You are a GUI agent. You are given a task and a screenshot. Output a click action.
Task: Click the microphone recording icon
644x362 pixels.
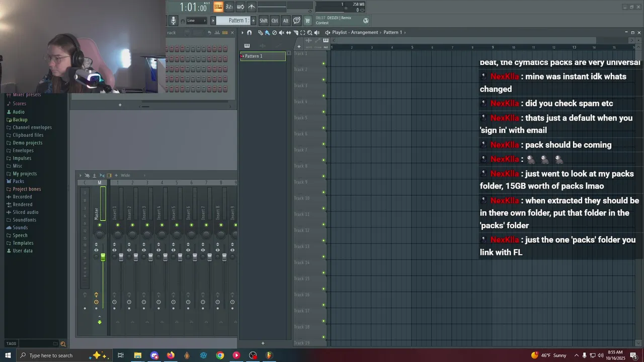pos(173,21)
